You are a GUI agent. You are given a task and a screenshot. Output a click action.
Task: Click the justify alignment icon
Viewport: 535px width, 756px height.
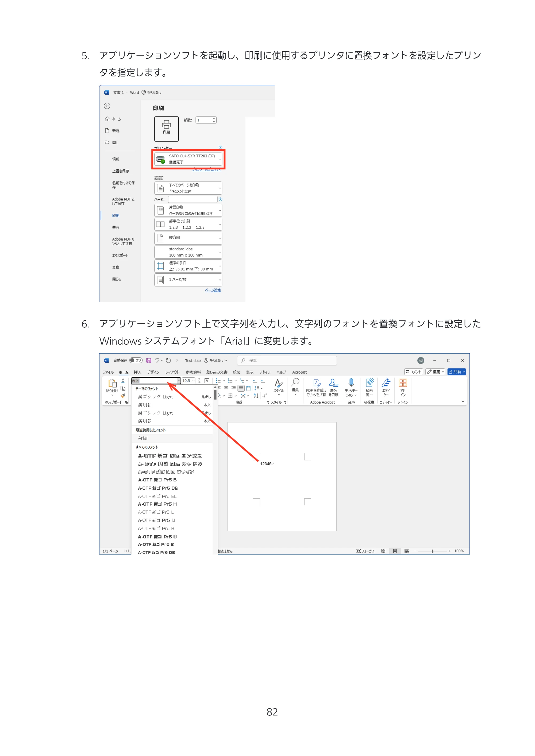[241, 388]
